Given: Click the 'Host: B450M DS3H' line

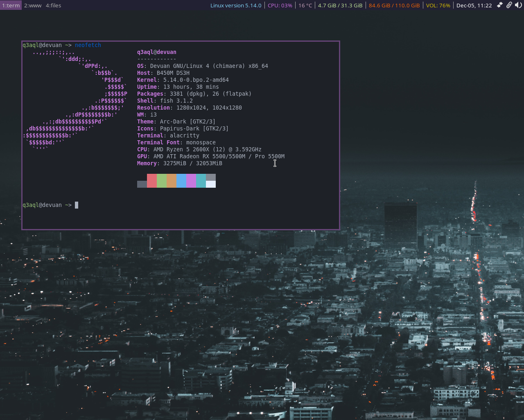Looking at the screenshot, I should [163, 73].
